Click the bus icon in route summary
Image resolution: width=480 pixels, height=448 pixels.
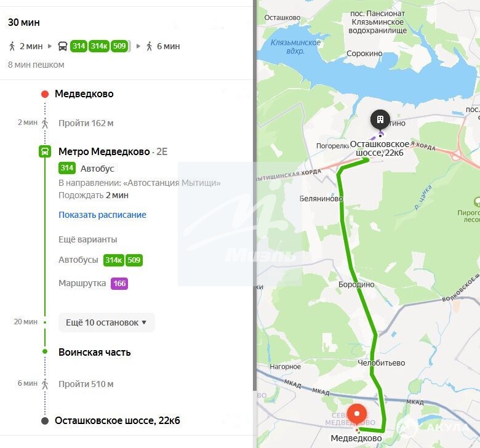pyautogui.click(x=62, y=46)
